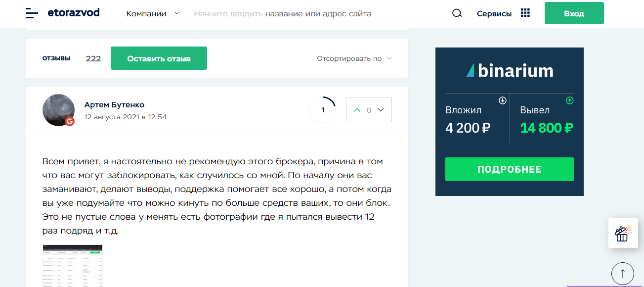Click the отзывы label
644x287 pixels.
[56, 58]
